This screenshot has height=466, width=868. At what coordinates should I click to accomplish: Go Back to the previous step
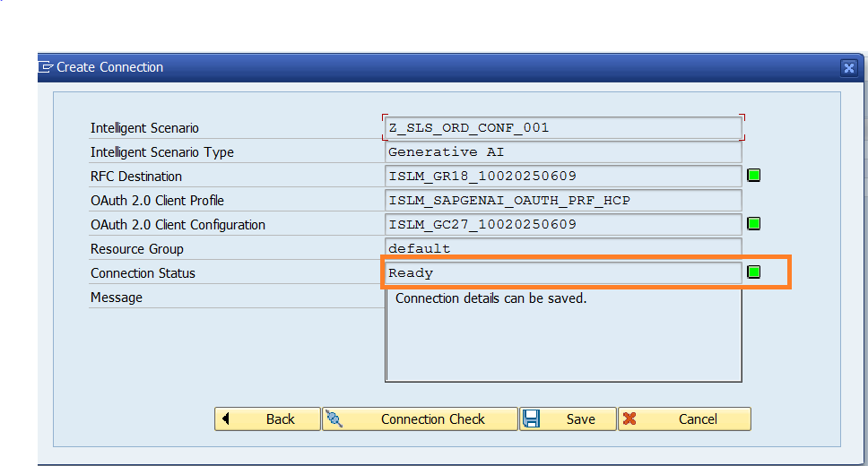(x=267, y=419)
